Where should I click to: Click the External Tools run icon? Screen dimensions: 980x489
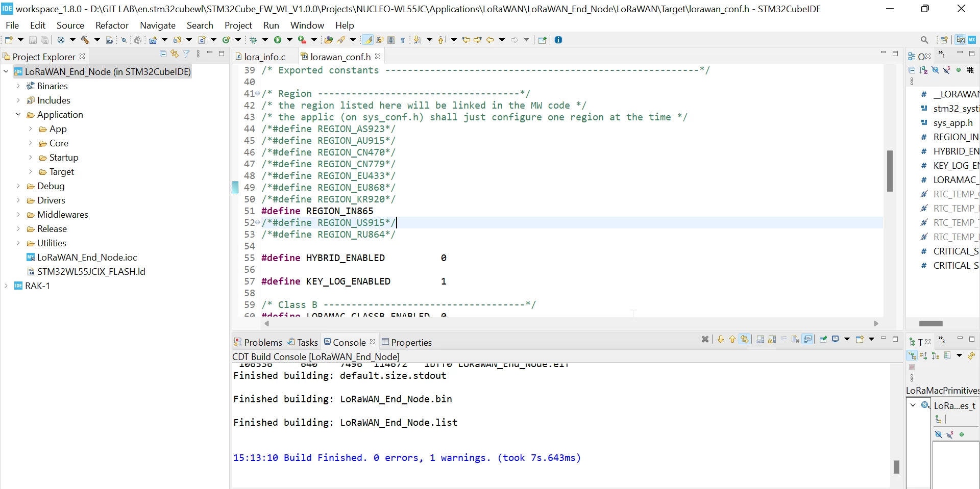click(x=302, y=40)
